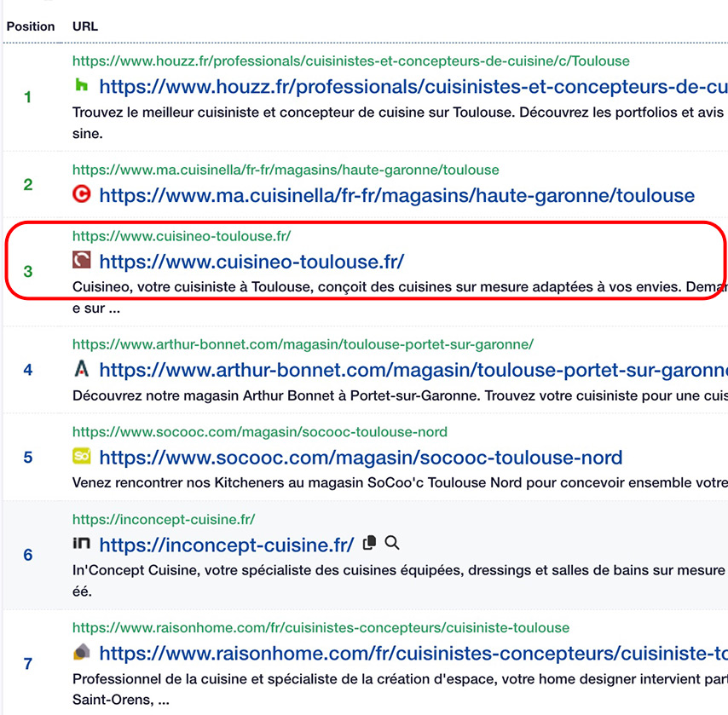
Task: Click the Position column header
Action: click(31, 26)
